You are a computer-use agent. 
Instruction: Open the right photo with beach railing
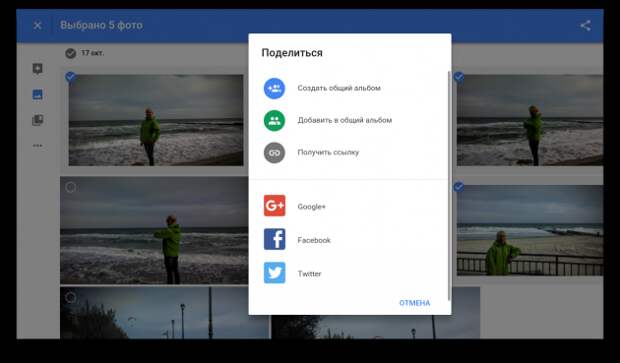(x=530, y=230)
